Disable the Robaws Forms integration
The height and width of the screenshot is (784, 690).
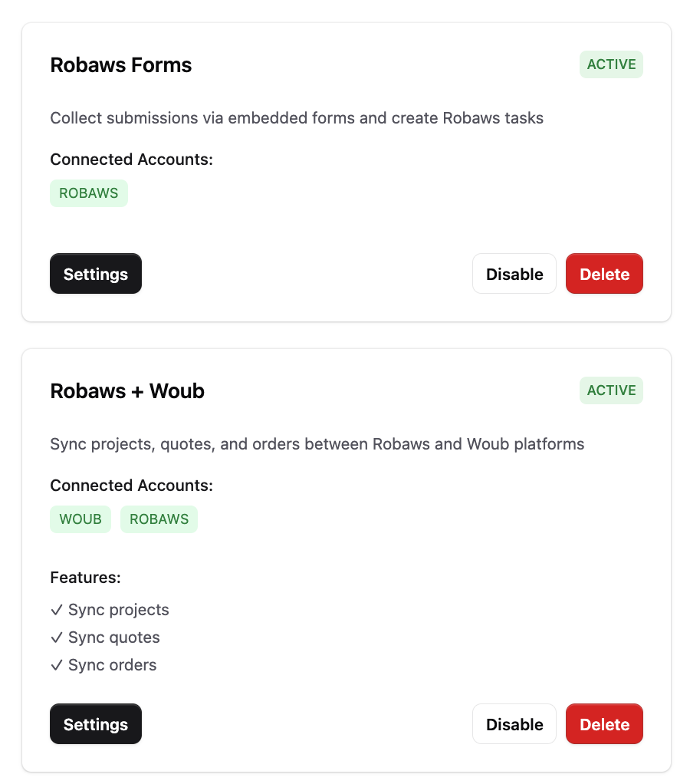(514, 274)
